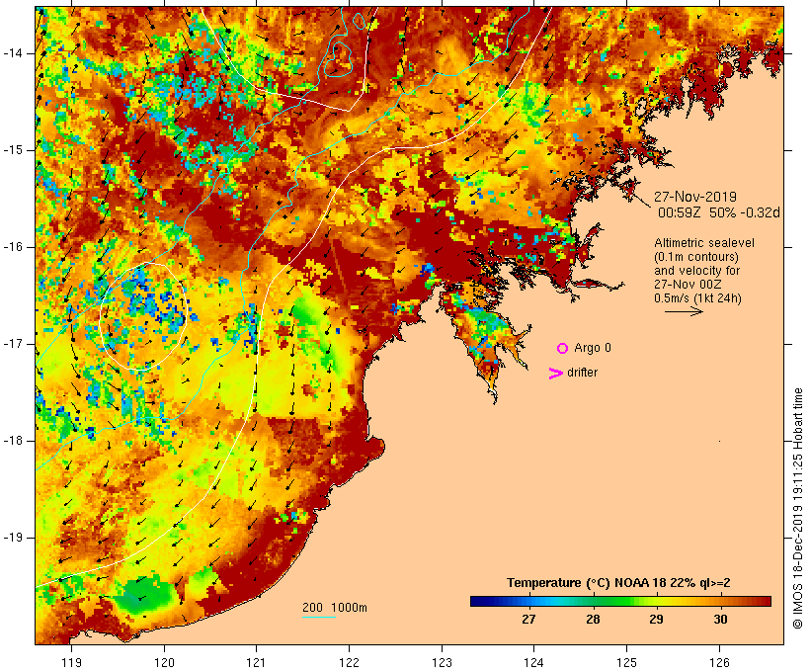Viewport: 810px width, 672px height.
Task: Click the 28 tick label on the color bar
Action: click(x=593, y=620)
